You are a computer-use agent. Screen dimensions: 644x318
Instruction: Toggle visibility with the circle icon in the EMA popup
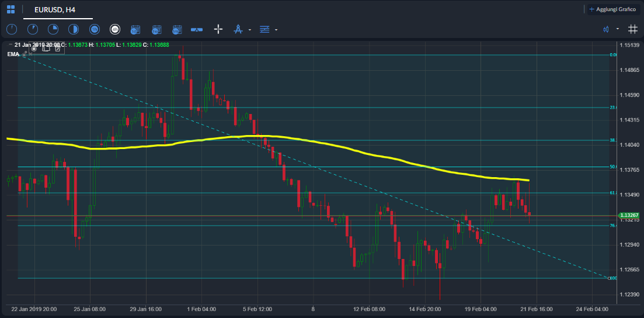tap(34, 49)
